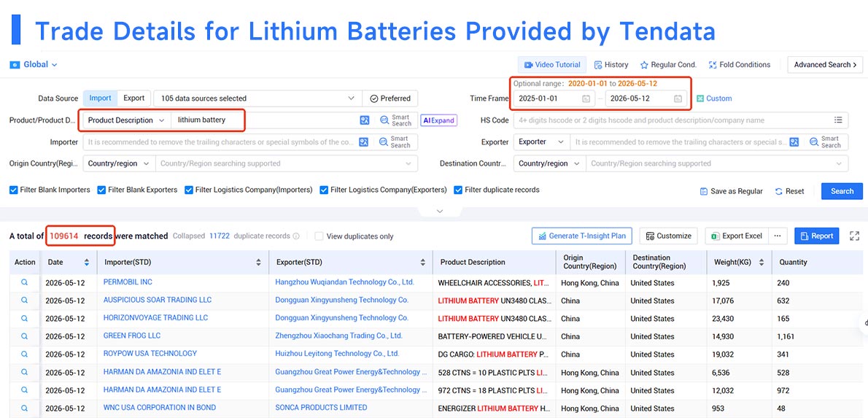868x418 pixels.
Task: Collapse the search panel with the chevron
Action: coord(440,211)
